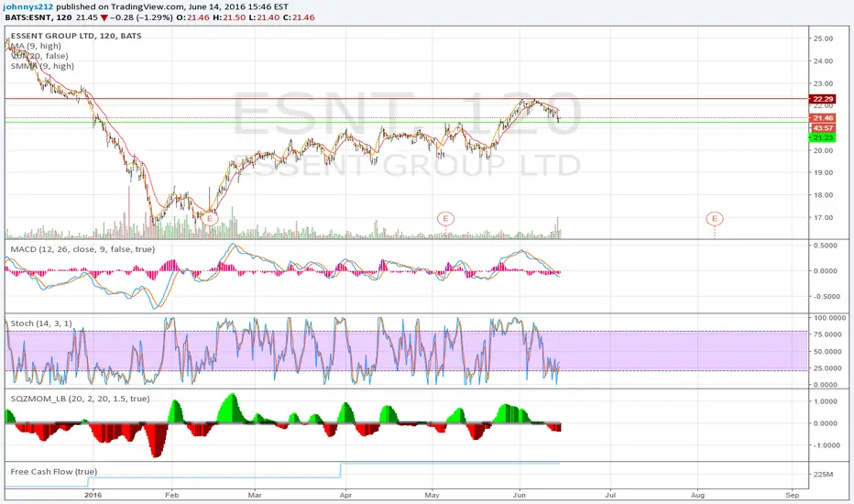Select the MA (9, high) indicator legend

pyautogui.click(x=36, y=46)
